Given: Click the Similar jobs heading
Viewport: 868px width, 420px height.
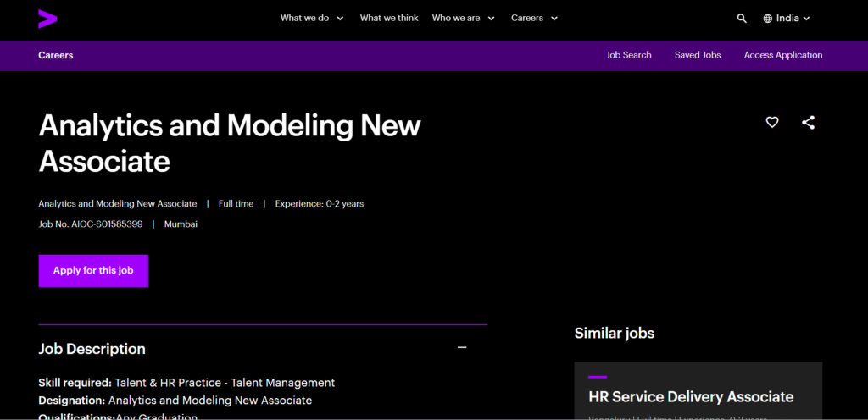Looking at the screenshot, I should click(615, 333).
